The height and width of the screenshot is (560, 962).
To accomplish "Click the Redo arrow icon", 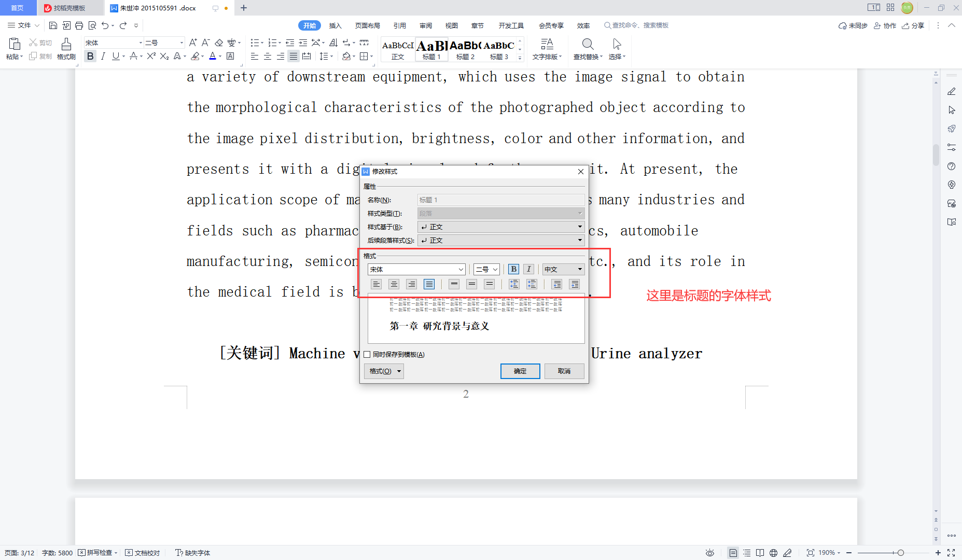I will pos(123,25).
